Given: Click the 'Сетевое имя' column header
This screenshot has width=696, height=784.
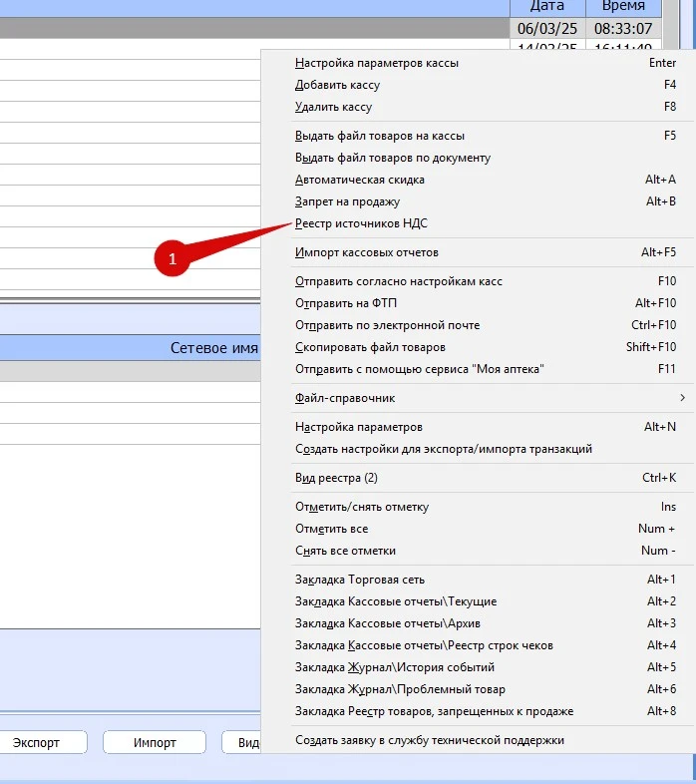Looking at the screenshot, I should point(213,348).
